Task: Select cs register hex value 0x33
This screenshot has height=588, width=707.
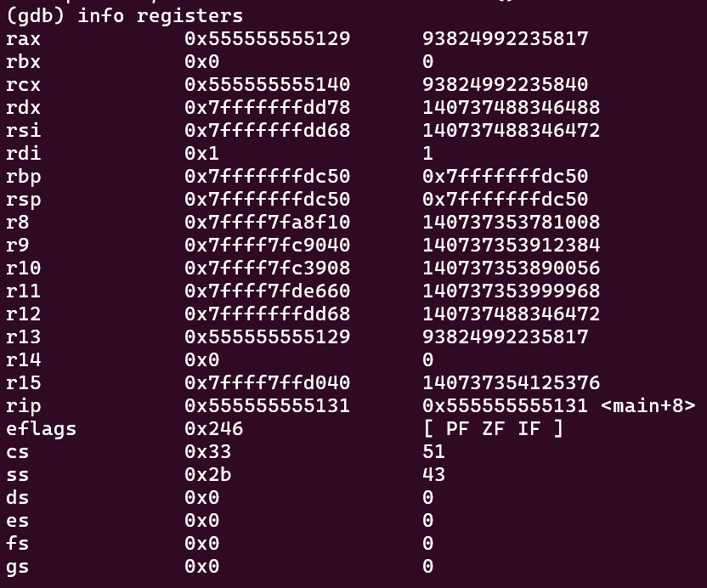Action: (x=208, y=452)
